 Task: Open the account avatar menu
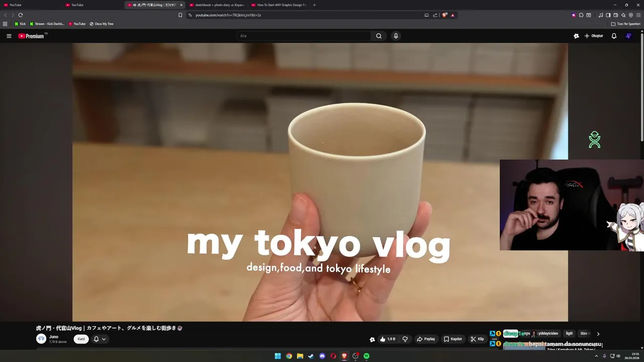[x=628, y=36]
